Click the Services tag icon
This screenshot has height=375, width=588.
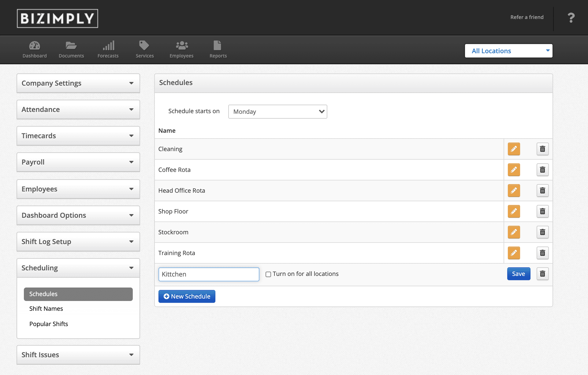(144, 46)
